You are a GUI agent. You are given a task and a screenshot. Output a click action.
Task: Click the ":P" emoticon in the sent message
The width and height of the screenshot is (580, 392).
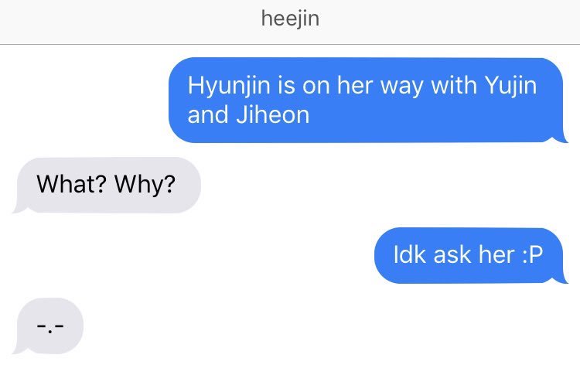[x=533, y=255]
